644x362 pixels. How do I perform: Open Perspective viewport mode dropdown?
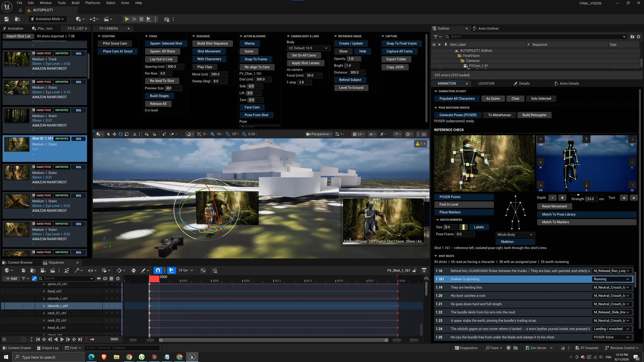click(x=318, y=134)
